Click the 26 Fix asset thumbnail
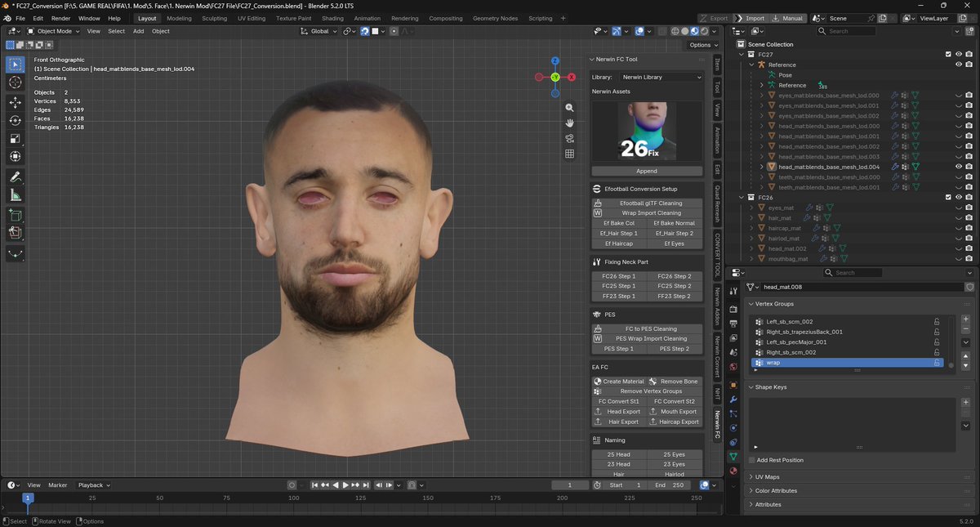The width and height of the screenshot is (980, 527). (x=647, y=131)
